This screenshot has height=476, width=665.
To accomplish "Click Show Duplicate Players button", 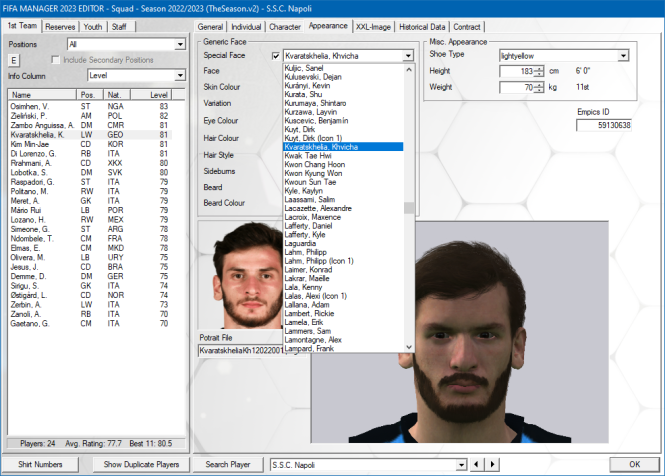I will tap(141, 465).
